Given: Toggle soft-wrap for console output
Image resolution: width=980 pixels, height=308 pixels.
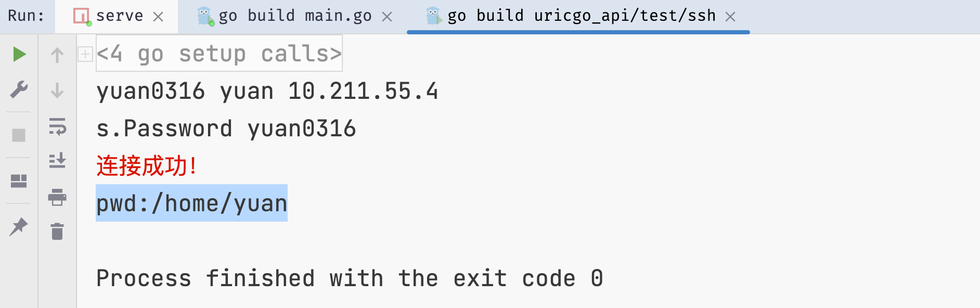Looking at the screenshot, I should pyautogui.click(x=57, y=126).
